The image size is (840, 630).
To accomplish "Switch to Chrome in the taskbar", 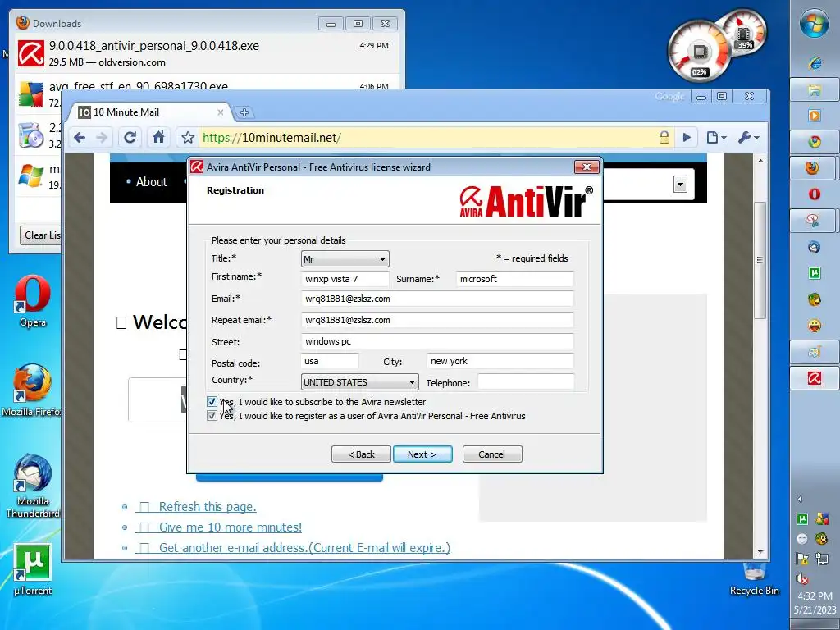I will [815, 142].
